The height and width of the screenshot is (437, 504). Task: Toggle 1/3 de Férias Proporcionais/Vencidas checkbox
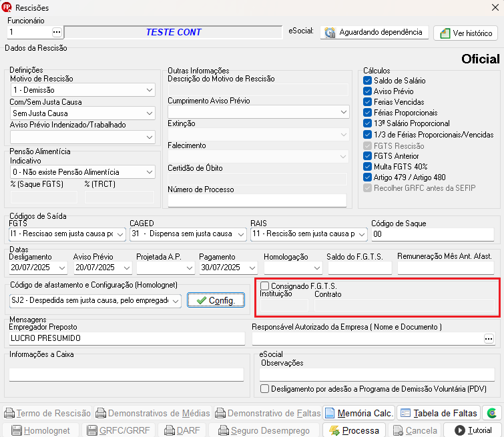tap(367, 134)
